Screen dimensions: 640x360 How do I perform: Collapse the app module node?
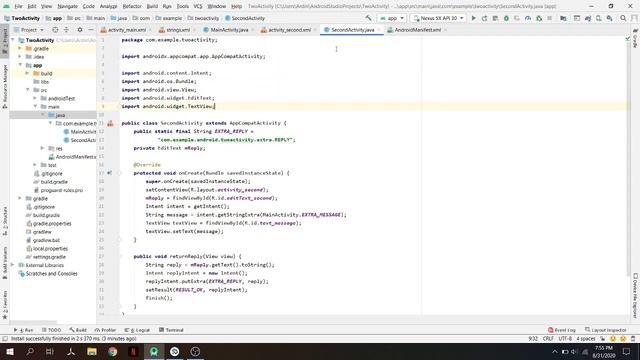[x=20, y=65]
